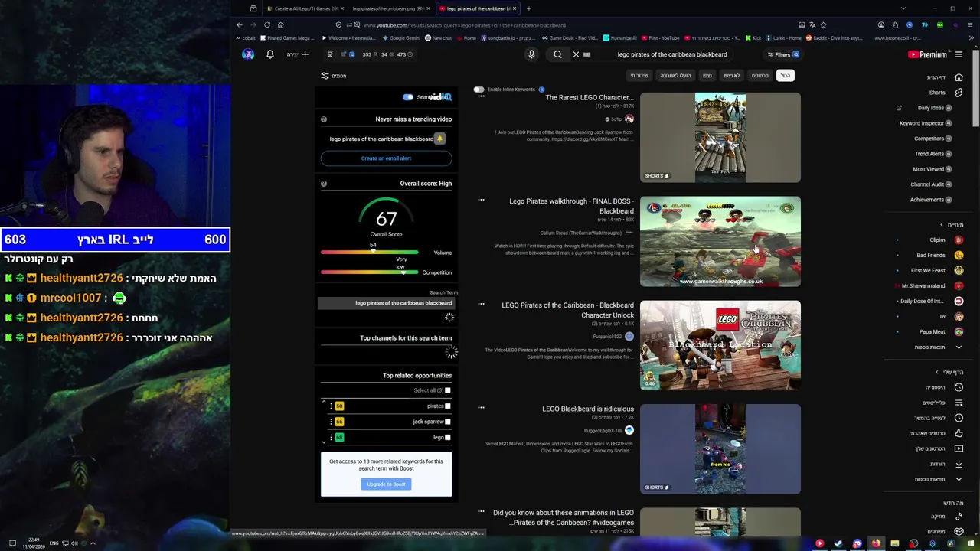Bookmark this page with the star icon
Viewport: 980px width, 551px height.
tap(823, 24)
